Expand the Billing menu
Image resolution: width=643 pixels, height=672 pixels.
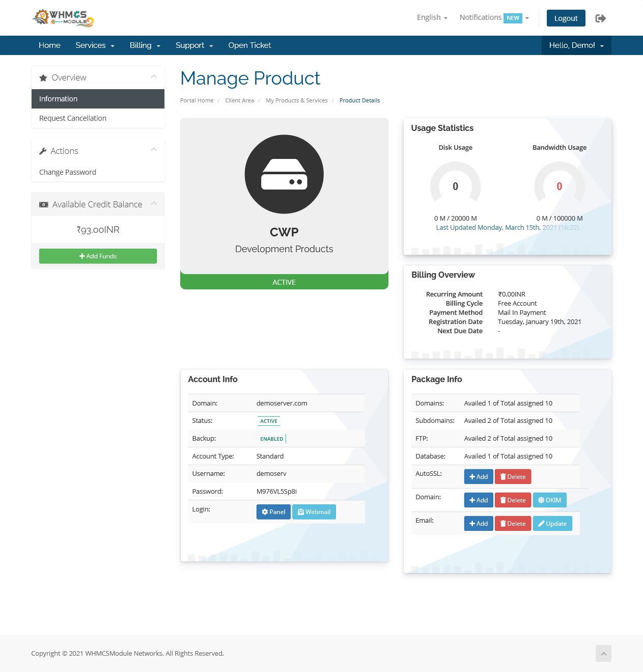[145, 45]
